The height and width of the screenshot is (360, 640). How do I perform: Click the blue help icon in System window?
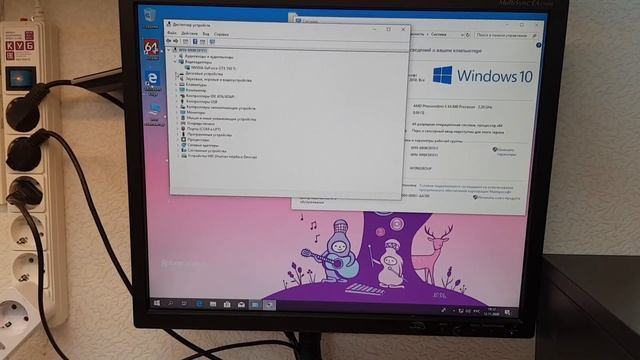538,45
